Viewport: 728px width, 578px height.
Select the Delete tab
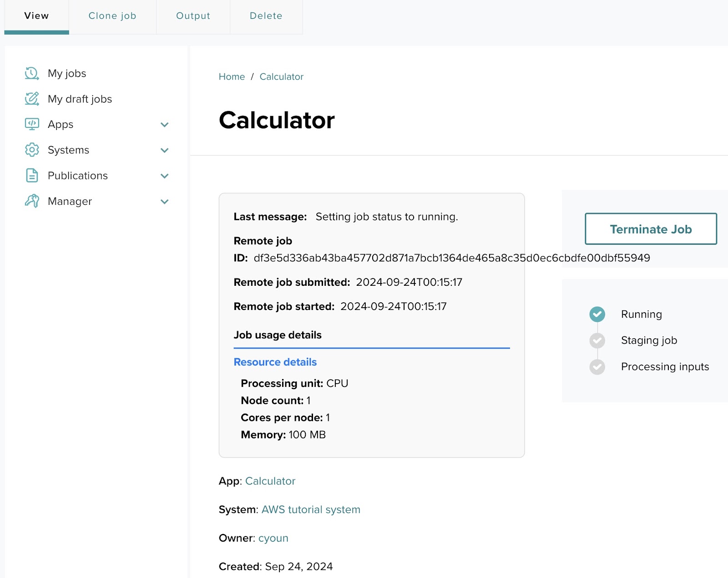[x=266, y=16]
